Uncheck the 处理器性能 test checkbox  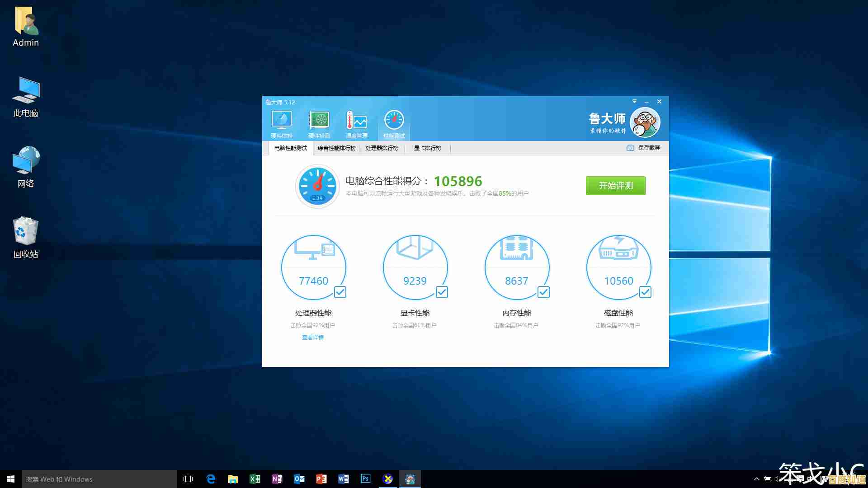(340, 292)
